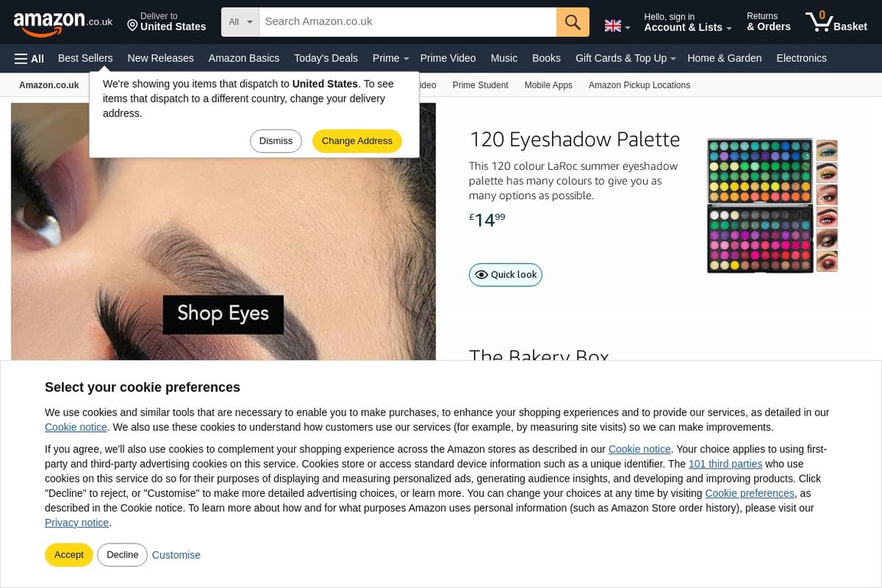
Task: Click the £14.99 price
Action: point(487,220)
